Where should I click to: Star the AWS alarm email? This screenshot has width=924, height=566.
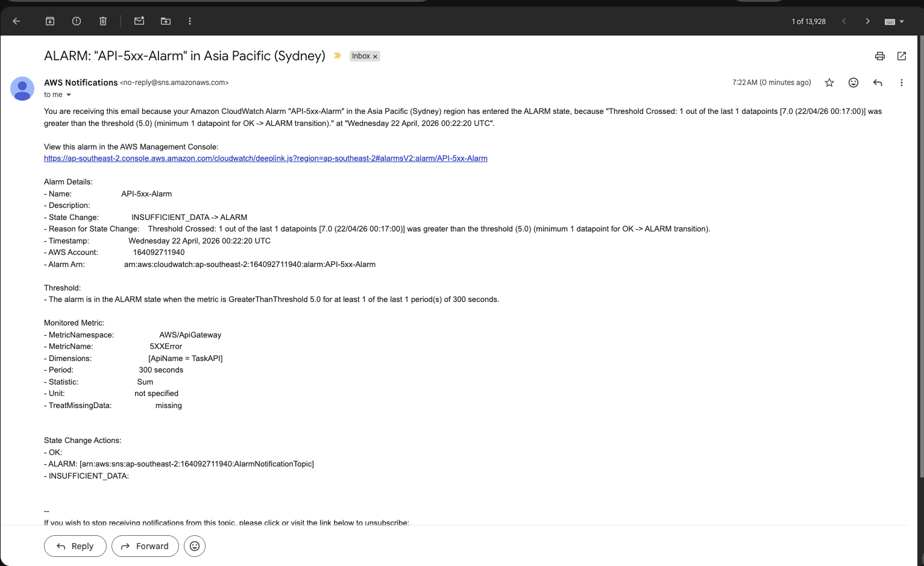(829, 82)
